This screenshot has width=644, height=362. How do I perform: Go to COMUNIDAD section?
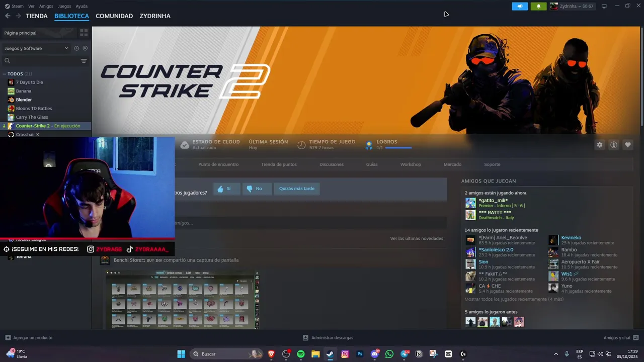click(x=114, y=16)
